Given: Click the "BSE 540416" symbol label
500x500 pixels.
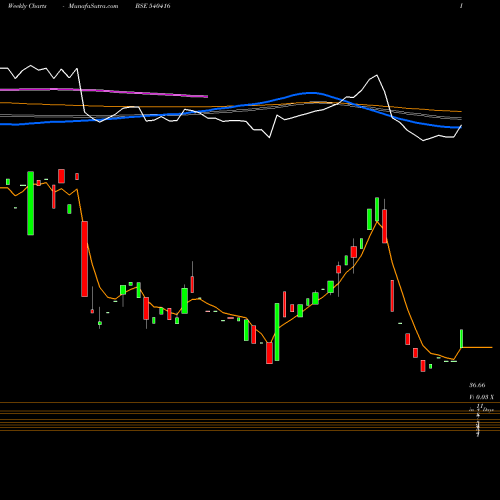Looking at the screenshot, I should (153, 6).
